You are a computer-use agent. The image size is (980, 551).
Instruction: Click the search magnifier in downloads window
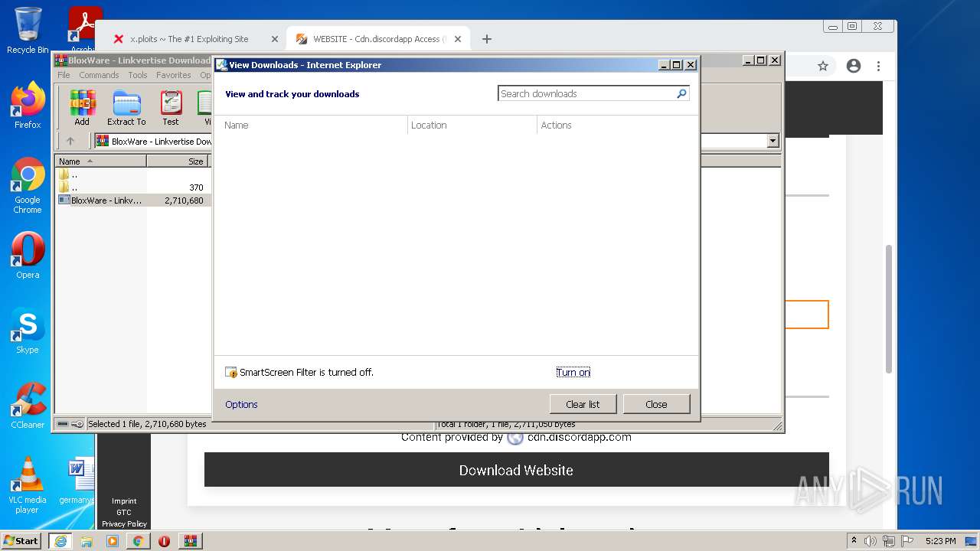coord(681,93)
